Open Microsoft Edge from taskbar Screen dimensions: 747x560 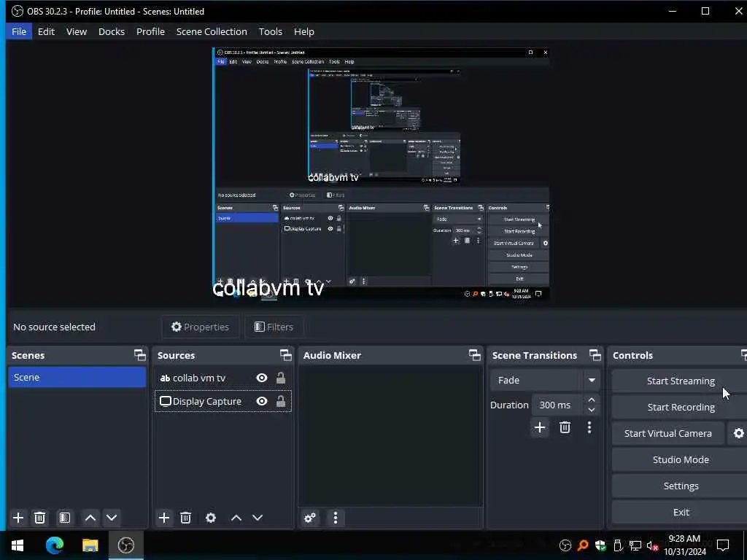[x=55, y=545]
